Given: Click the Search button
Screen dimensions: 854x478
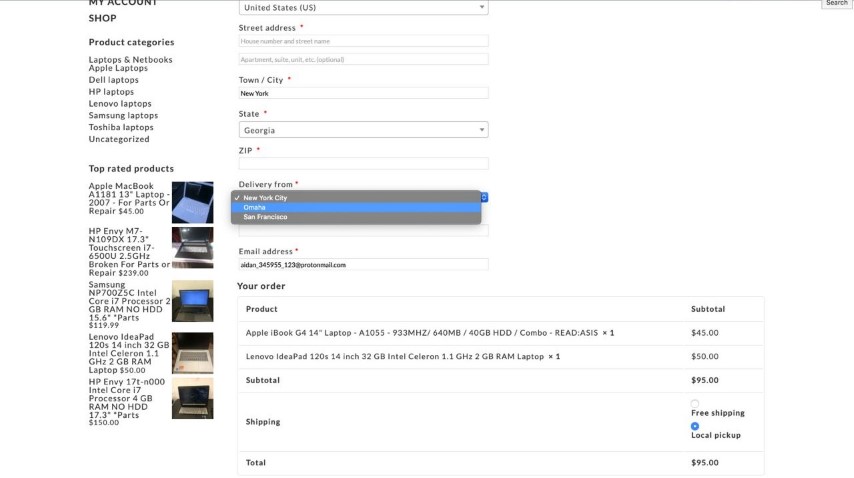Looking at the screenshot, I should pos(837,3).
